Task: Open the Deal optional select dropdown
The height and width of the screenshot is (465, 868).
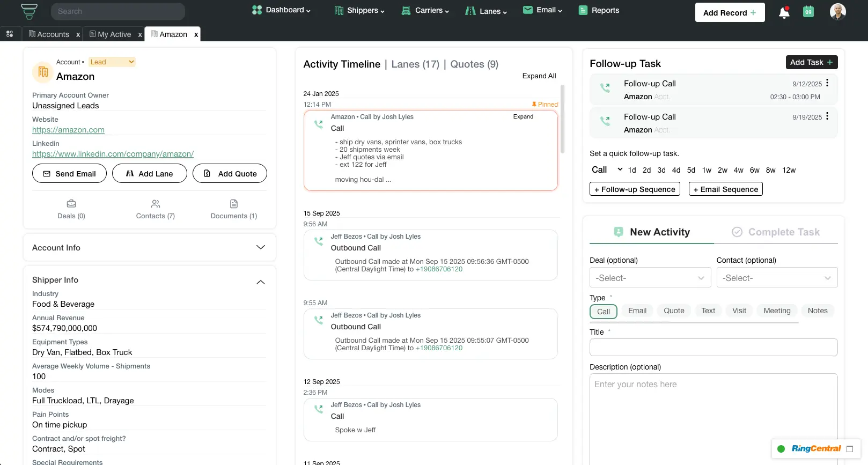Action: tap(650, 278)
